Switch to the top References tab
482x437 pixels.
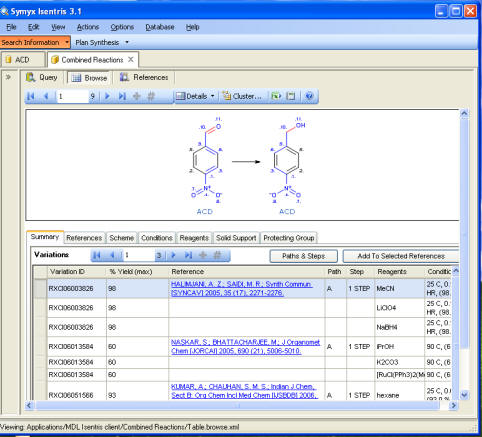tap(144, 77)
